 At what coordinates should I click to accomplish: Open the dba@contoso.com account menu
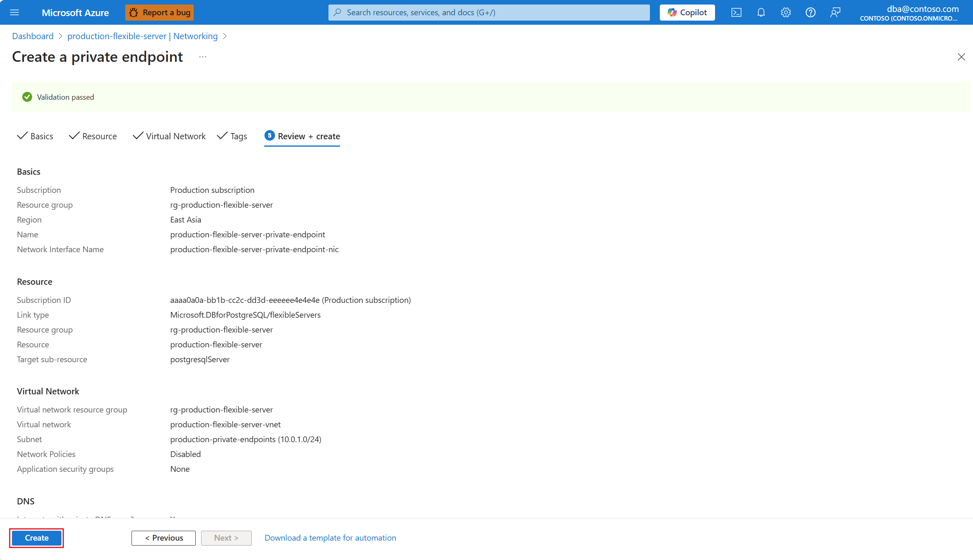pyautogui.click(x=909, y=12)
